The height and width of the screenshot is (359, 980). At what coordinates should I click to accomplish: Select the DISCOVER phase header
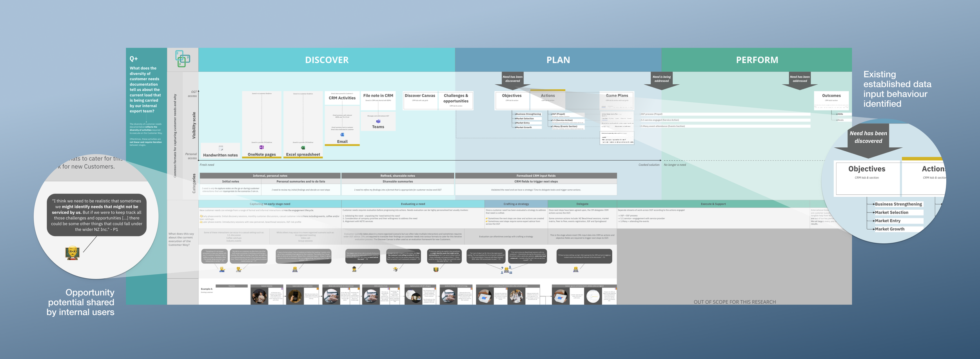327,60
